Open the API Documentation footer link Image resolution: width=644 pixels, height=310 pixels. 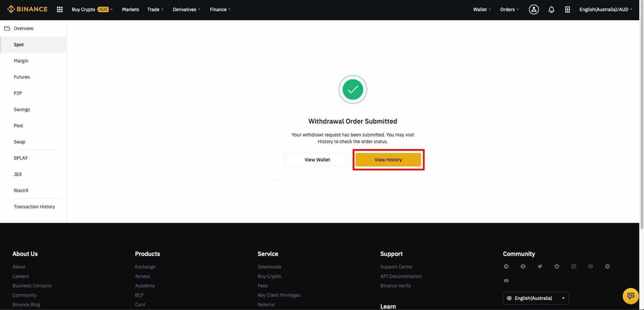coord(401,276)
